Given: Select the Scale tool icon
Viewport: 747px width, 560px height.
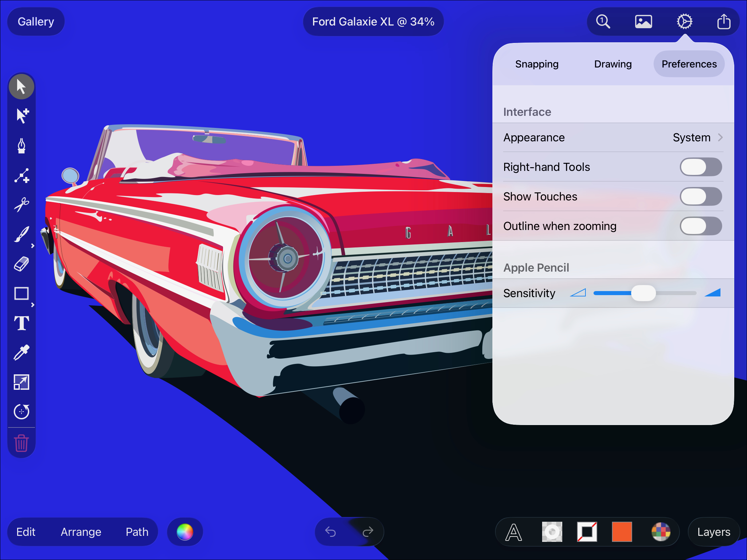Looking at the screenshot, I should [x=21, y=382].
